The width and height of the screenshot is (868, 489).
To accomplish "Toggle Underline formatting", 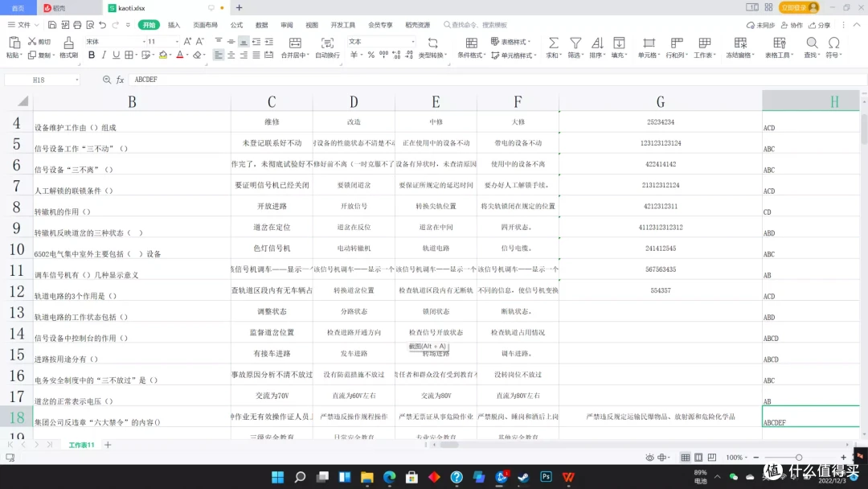I will pyautogui.click(x=116, y=55).
